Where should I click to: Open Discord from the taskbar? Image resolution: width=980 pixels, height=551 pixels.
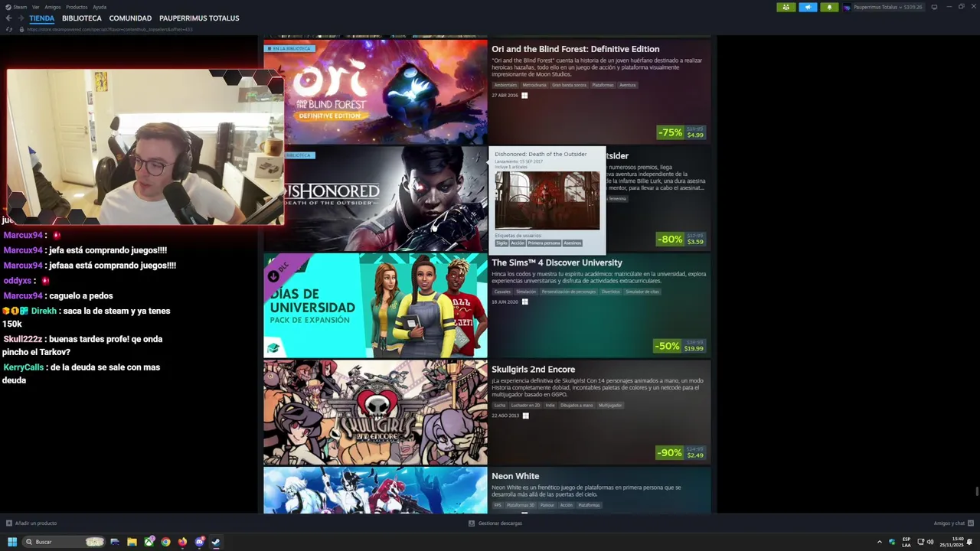199,542
